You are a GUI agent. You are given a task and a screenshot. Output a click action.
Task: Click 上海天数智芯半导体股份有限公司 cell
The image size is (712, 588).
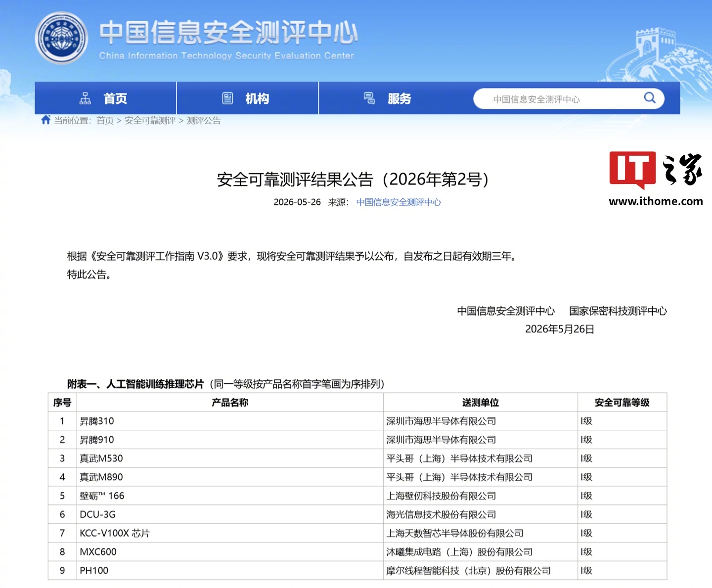(481, 533)
